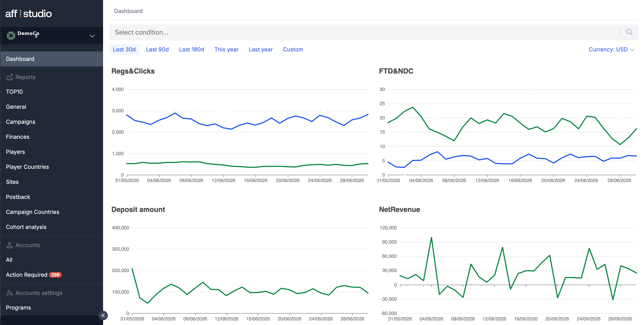The height and width of the screenshot is (325, 644).
Task: Navigate to Player Countries
Action: coord(27,167)
